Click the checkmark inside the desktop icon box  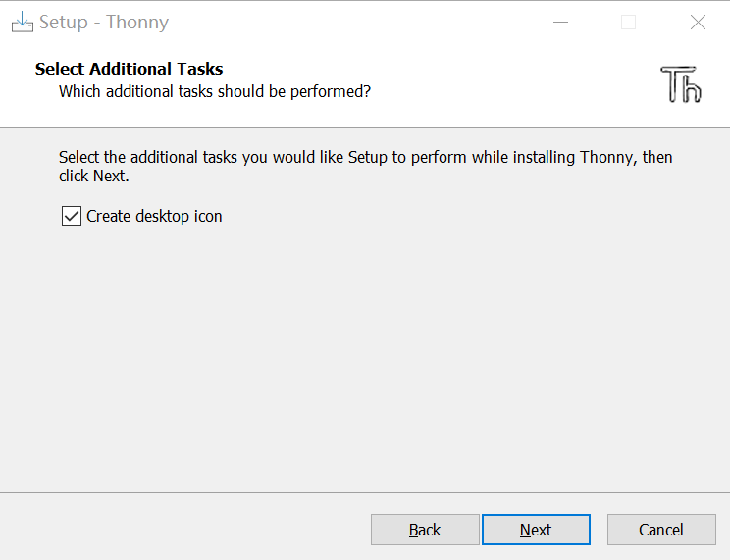point(72,216)
